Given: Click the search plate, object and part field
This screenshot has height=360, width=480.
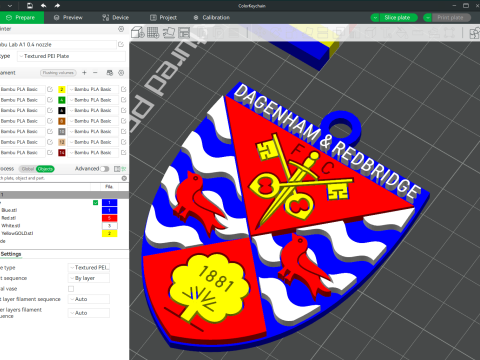Looking at the screenshot, I should (x=60, y=178).
